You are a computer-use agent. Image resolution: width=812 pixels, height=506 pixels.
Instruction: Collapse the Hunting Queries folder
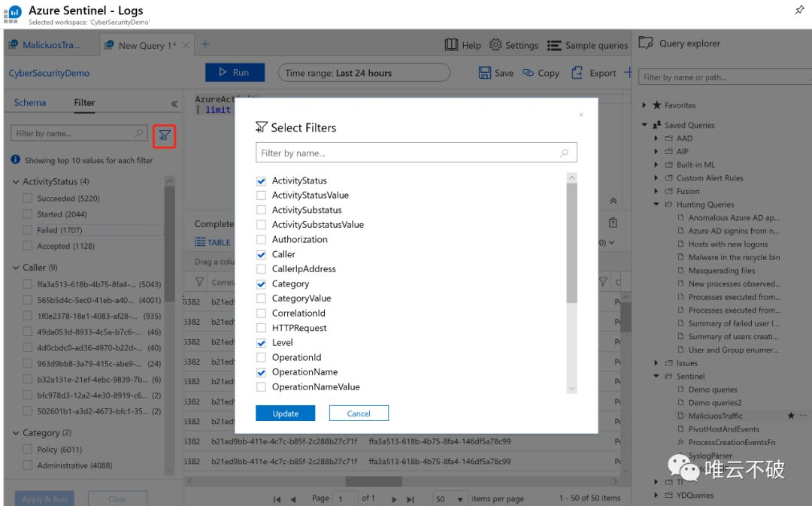click(656, 204)
